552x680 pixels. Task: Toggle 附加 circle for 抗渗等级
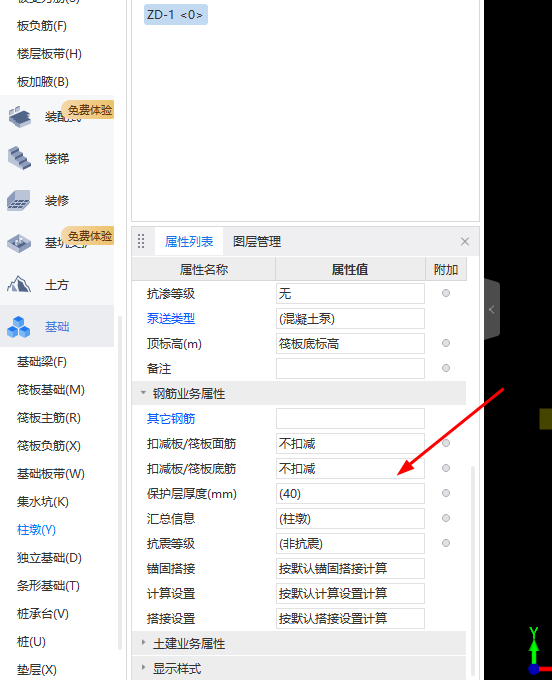[x=446, y=293]
